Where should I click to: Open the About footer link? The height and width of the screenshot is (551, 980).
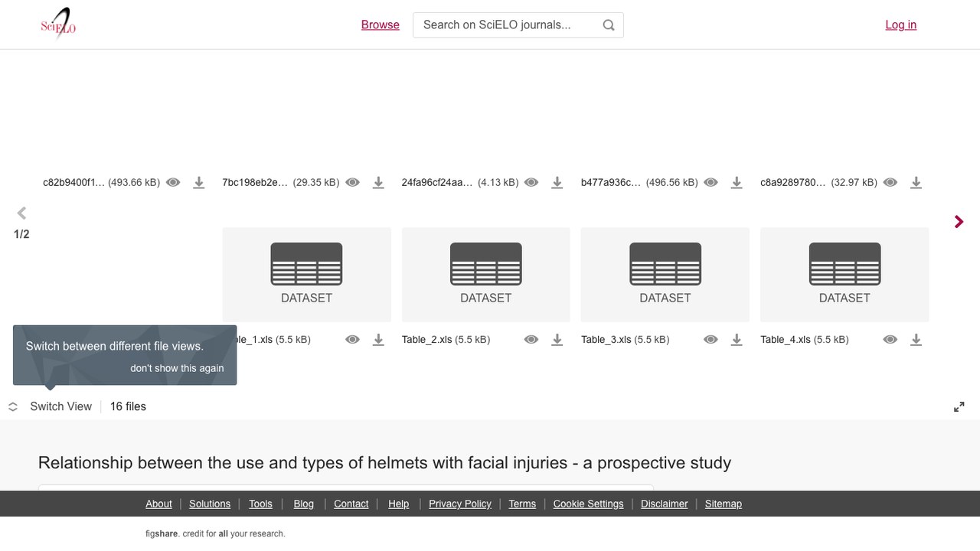158,504
